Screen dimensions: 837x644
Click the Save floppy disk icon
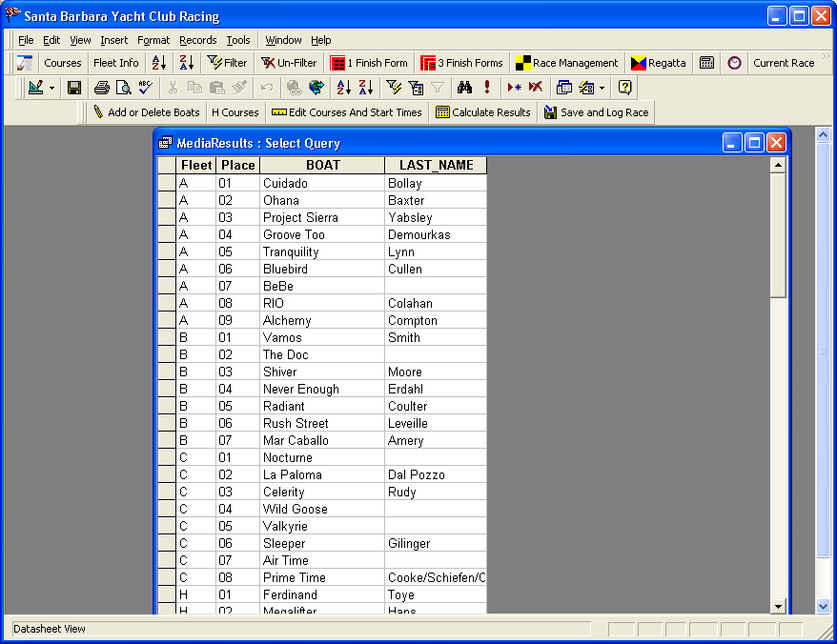[x=74, y=88]
